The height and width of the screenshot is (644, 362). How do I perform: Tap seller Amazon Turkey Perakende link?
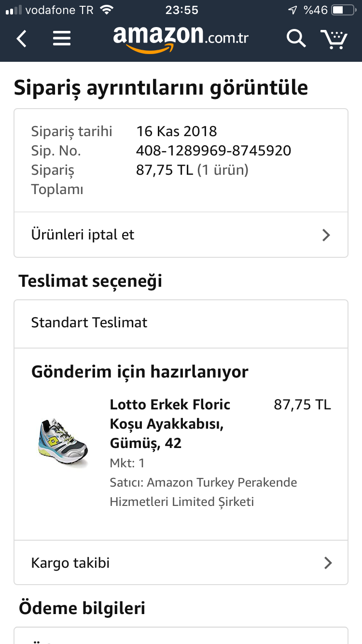(203, 492)
